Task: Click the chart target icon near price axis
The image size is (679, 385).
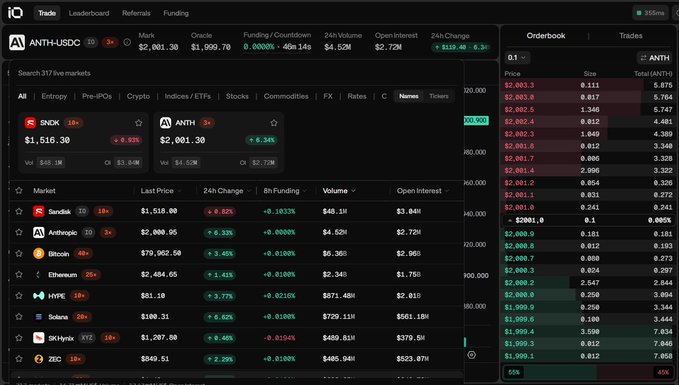Action: (x=472, y=355)
